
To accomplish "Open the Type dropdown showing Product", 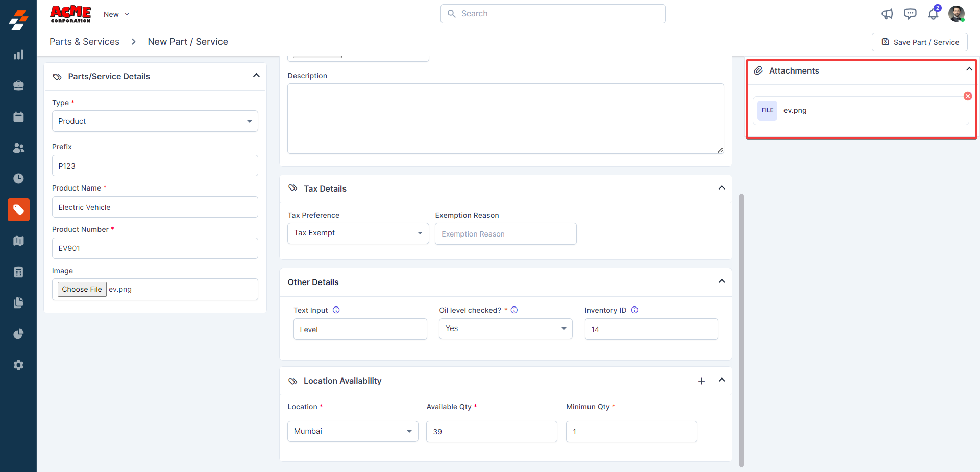I will point(155,121).
